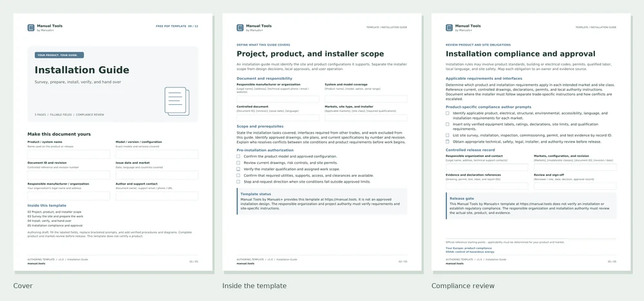This screenshot has height=301, width=644.
Task: Focus the 'Markets, site type, and installer' field
Action: tap(366, 118)
